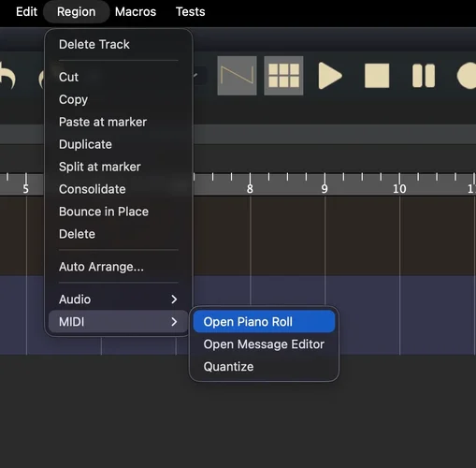This screenshot has height=468, width=476.
Task: Click the Record circle button
Action: 467,76
